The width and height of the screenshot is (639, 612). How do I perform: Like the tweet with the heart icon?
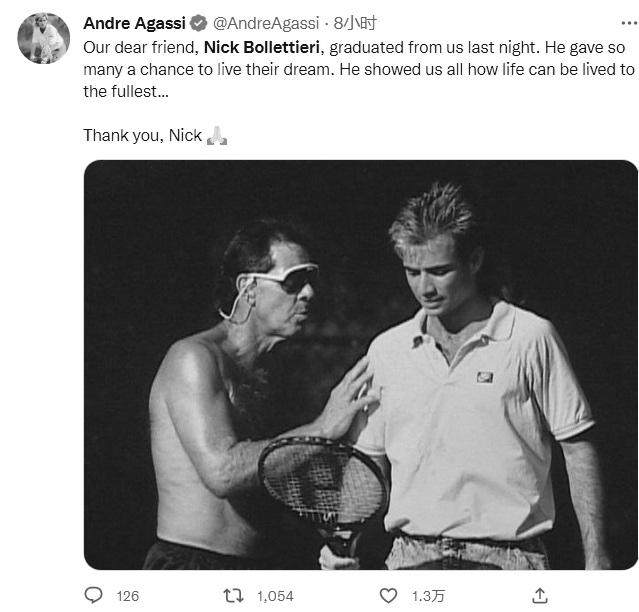388,595
